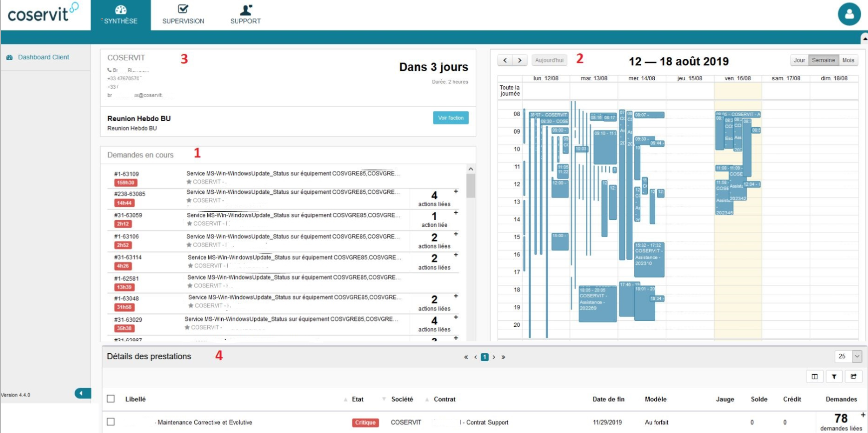Collapse the top header bar arrow

pos(864,38)
